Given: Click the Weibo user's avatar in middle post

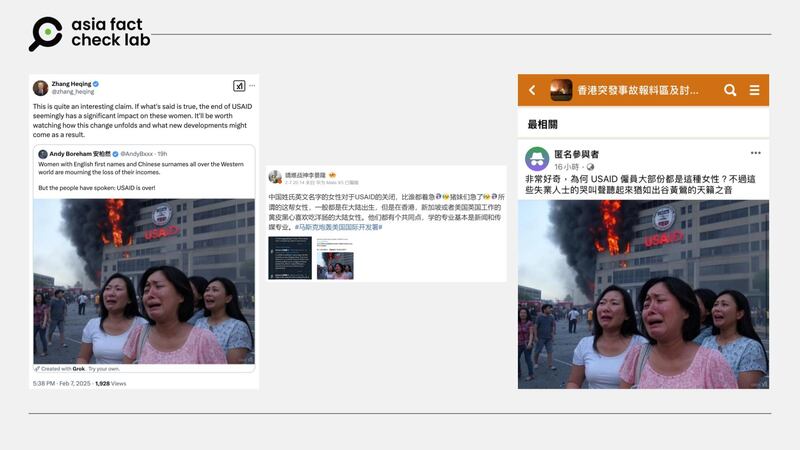Looking at the screenshot, I should click(x=275, y=177).
